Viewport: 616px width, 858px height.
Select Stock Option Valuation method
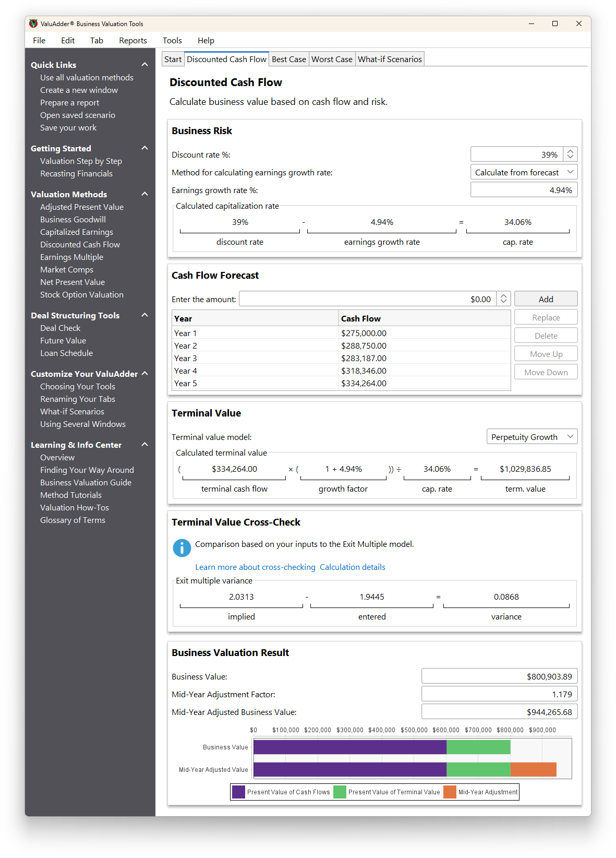[82, 294]
